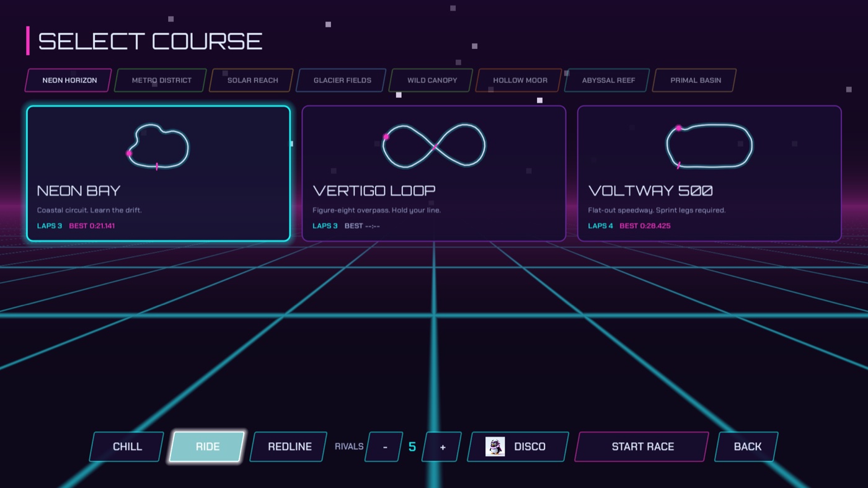The image size is (868, 488).
Task: Decrease rivals with the minus button
Action: click(384, 446)
